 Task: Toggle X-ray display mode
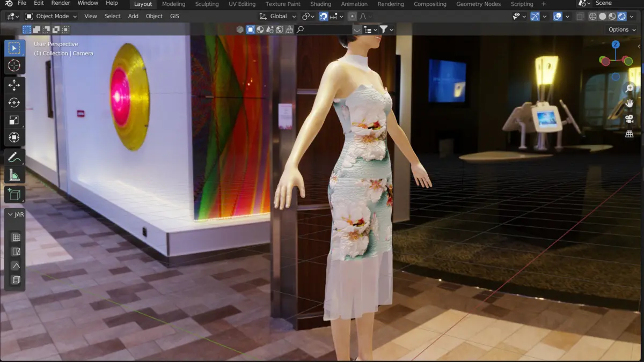[x=580, y=16]
